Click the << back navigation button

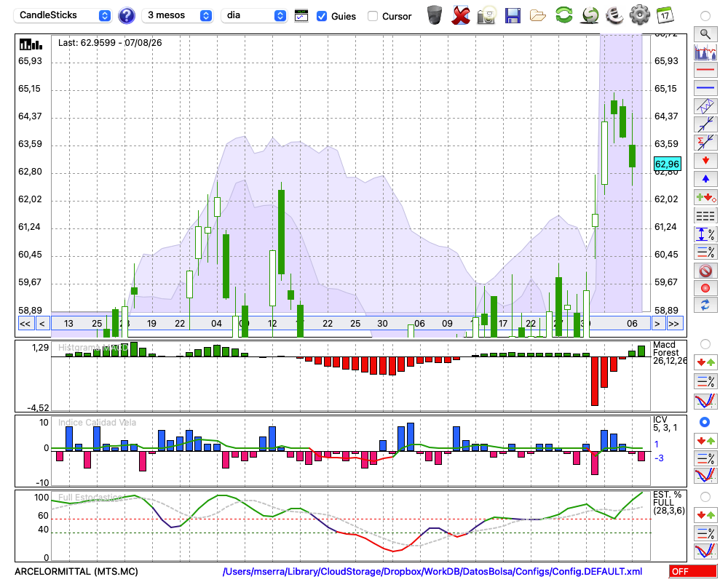pyautogui.click(x=25, y=324)
